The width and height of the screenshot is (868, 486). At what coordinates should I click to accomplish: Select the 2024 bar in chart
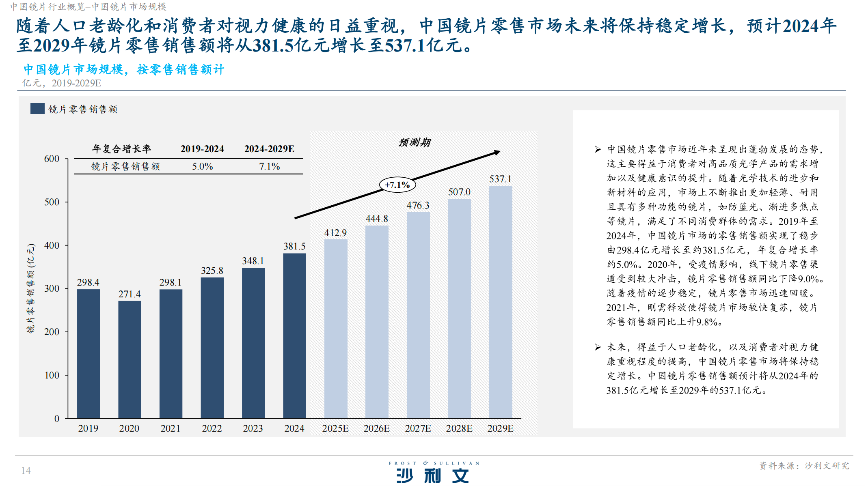(294, 335)
